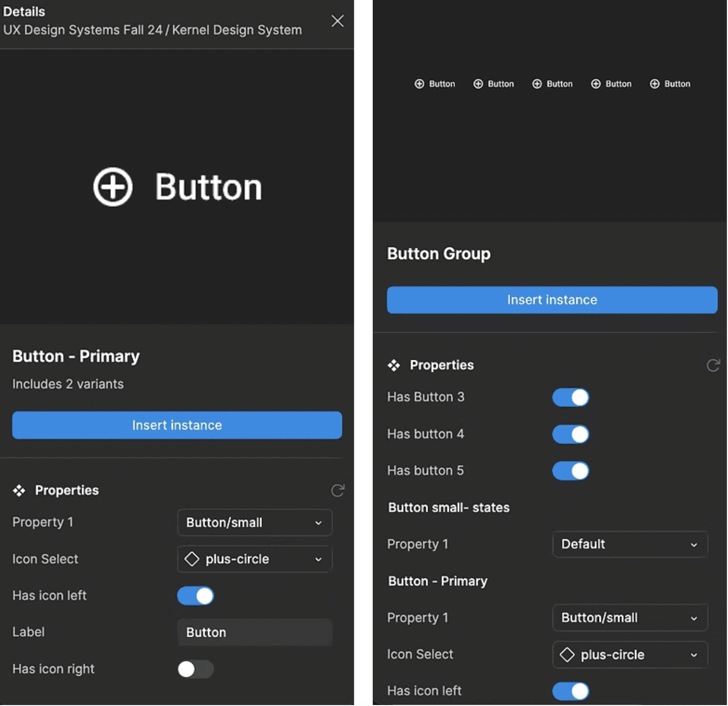Enable the Has icon right switch
Screen dimensions: 728x706
tap(195, 669)
